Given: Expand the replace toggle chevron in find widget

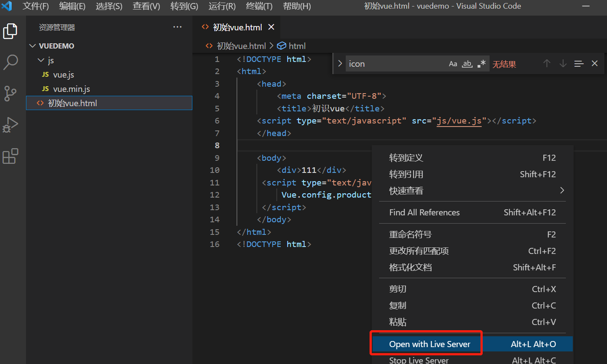Looking at the screenshot, I should [x=340, y=64].
